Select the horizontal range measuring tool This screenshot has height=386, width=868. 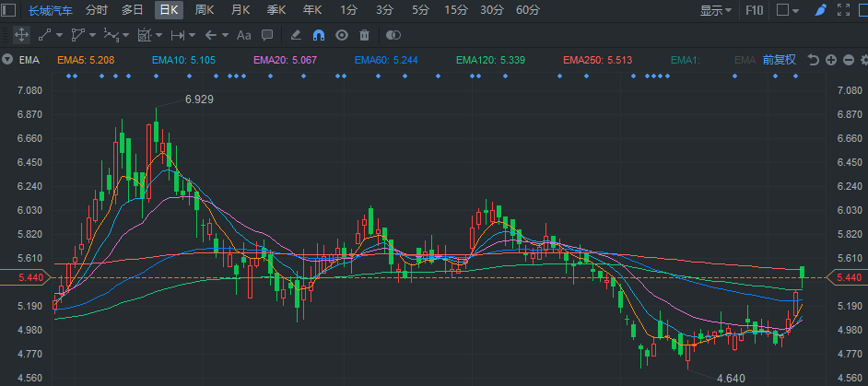tap(177, 35)
